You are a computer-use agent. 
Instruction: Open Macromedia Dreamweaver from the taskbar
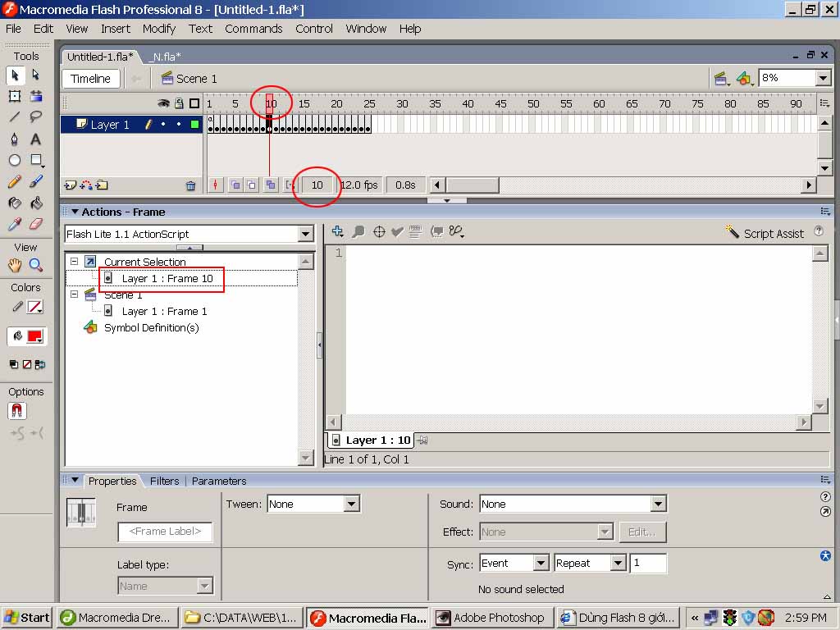click(117, 618)
